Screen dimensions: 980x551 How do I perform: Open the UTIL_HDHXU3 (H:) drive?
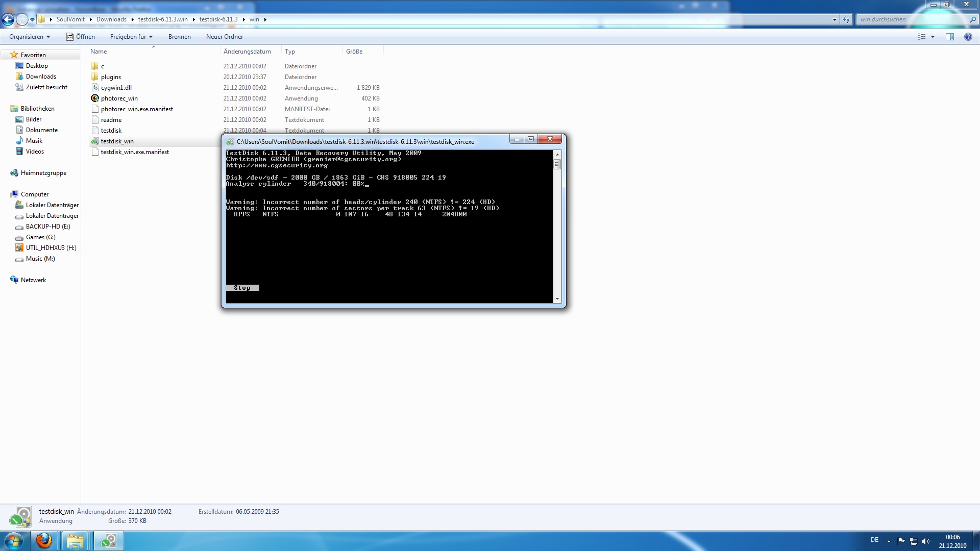(x=51, y=248)
